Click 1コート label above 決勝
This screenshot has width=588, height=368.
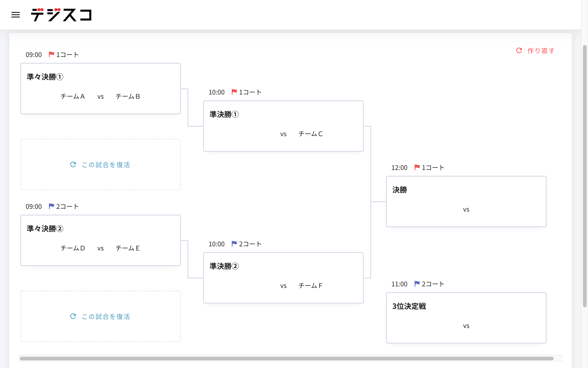(433, 168)
